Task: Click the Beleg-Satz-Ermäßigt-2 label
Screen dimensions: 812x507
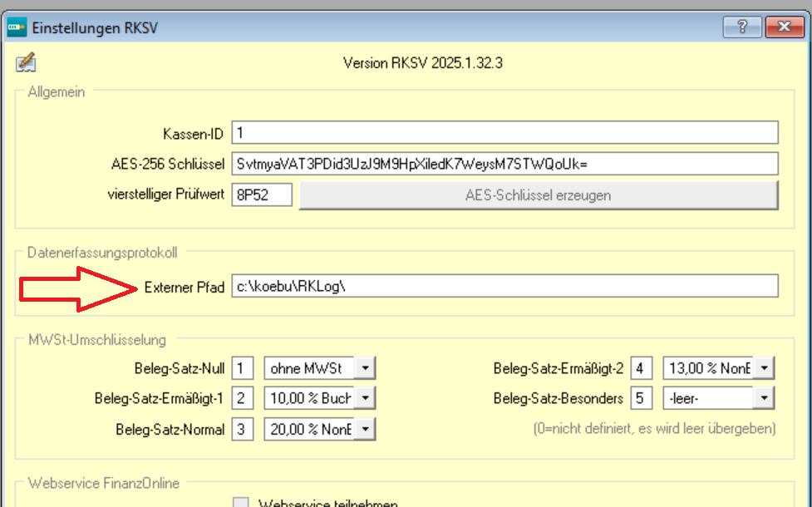Action: point(559,369)
